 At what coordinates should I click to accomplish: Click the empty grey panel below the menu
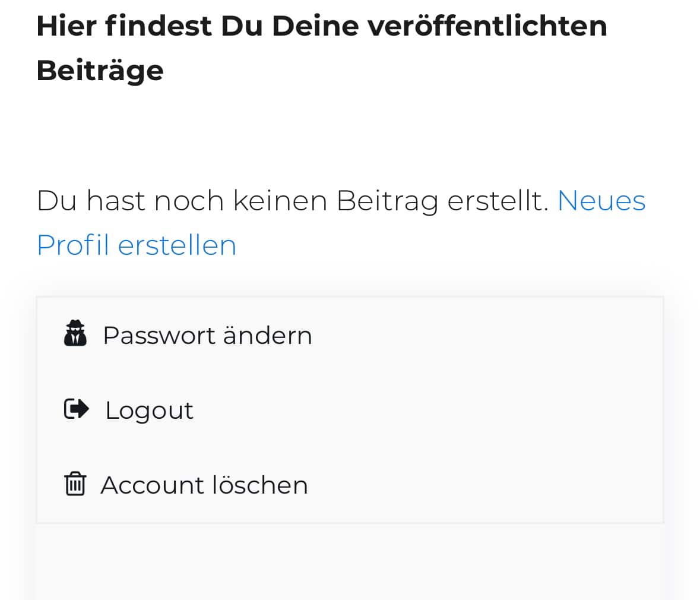349,561
